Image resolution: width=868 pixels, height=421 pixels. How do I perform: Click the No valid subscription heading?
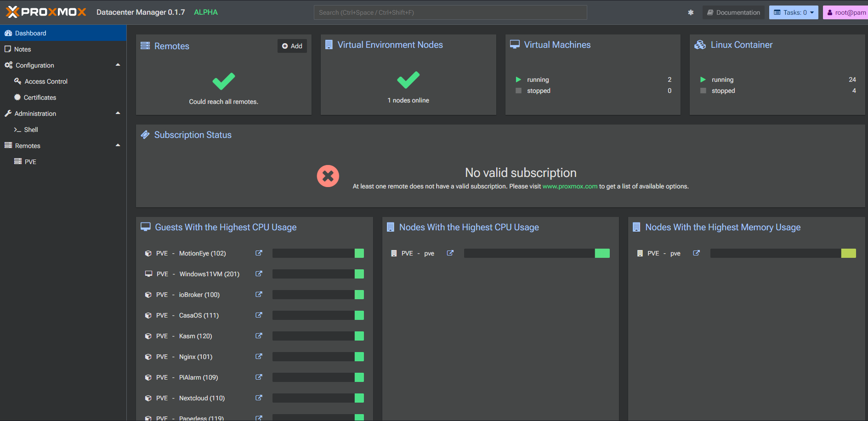coord(521,173)
